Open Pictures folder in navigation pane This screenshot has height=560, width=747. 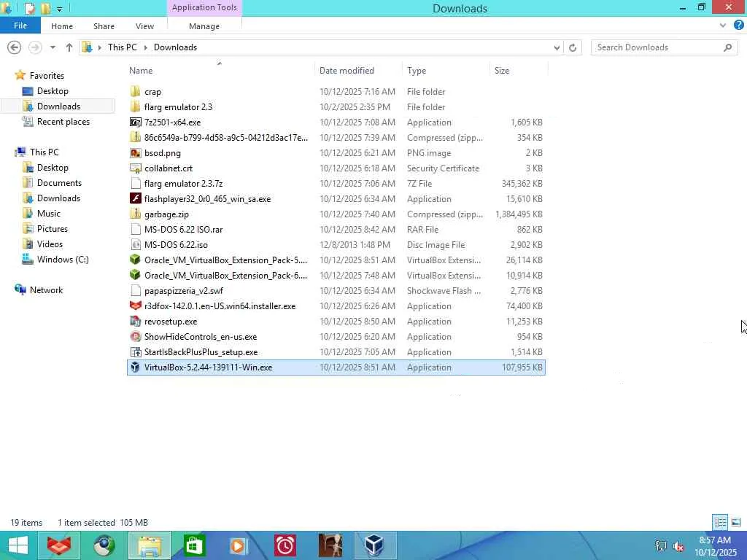[x=53, y=228]
